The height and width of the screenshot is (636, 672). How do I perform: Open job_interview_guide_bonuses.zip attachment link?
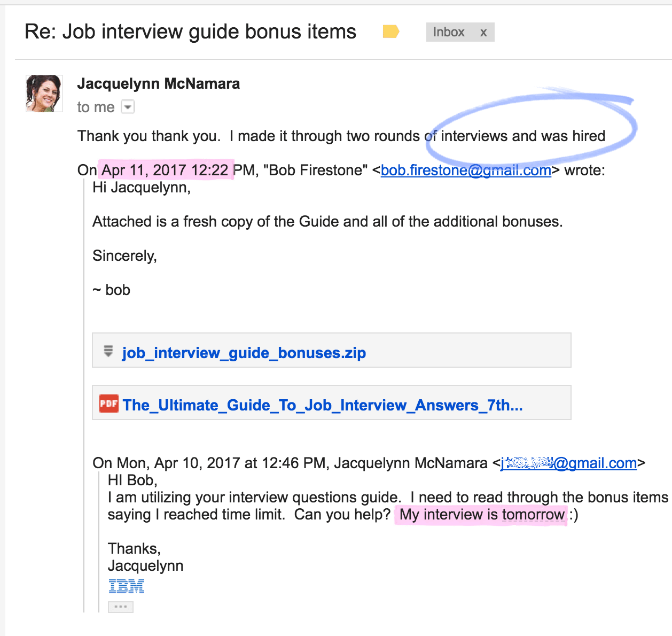coord(244,353)
